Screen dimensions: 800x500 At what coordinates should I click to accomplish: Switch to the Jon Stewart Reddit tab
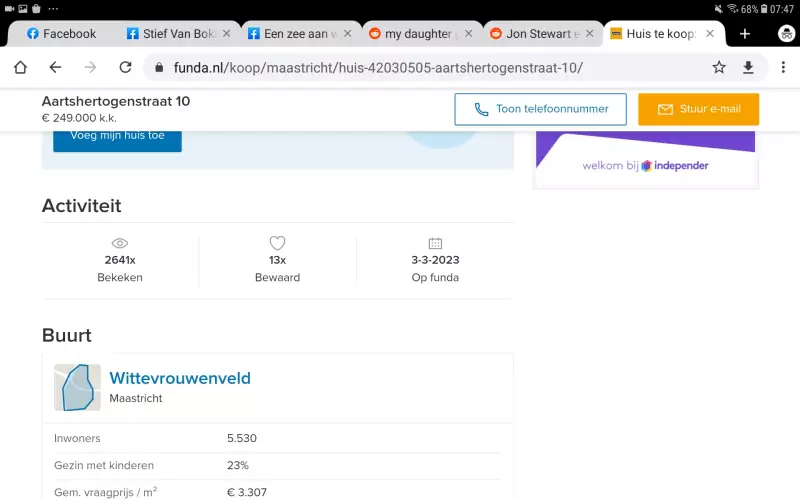535,34
